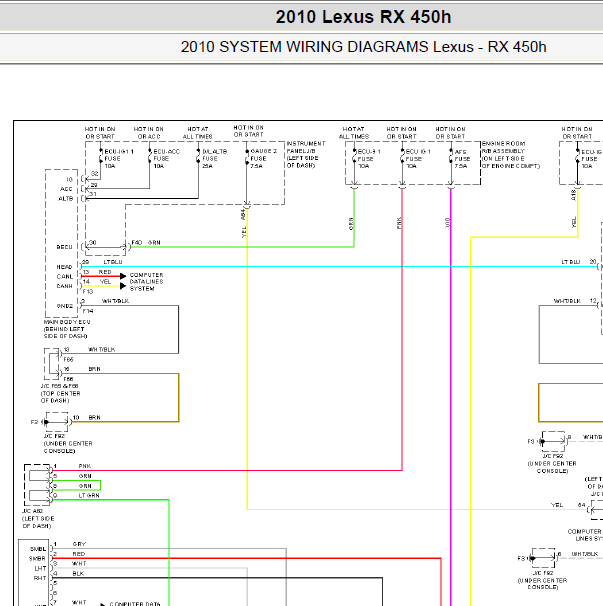
Task: Click the ALTB pin label on Main Body ECU
Action: coord(66,199)
